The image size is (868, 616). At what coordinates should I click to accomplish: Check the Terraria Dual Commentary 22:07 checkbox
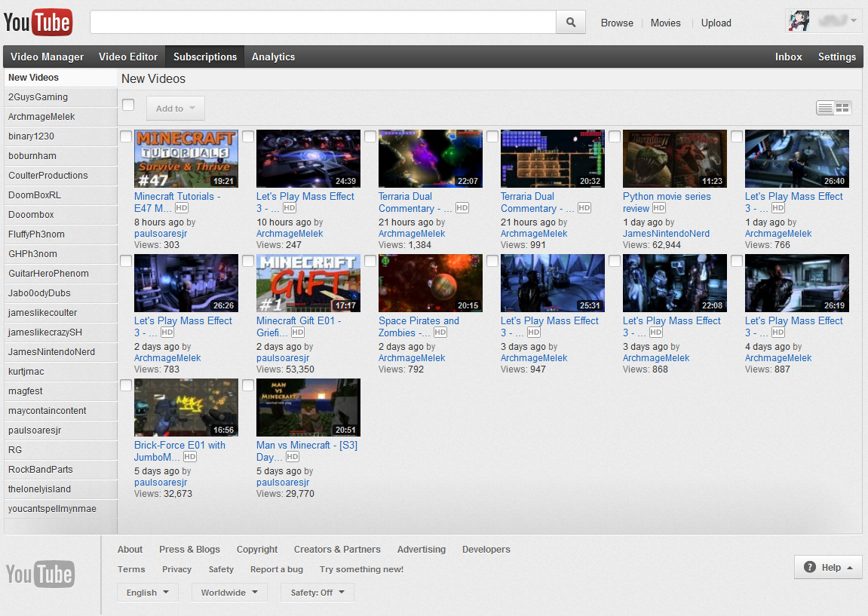pos(370,136)
